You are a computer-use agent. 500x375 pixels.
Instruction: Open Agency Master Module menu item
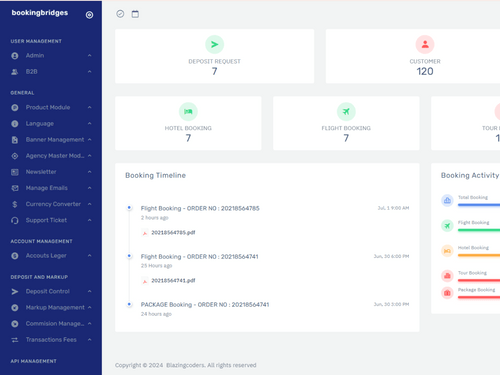(51, 156)
